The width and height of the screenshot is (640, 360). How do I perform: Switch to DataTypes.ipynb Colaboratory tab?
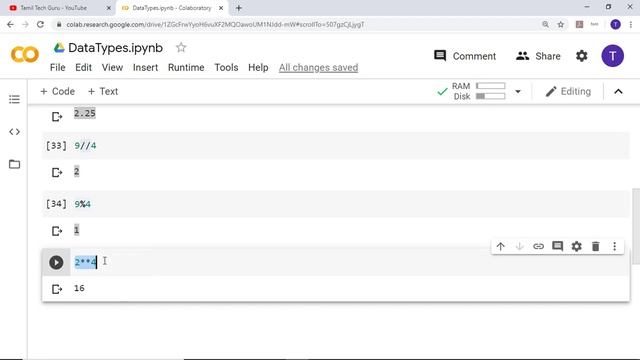pos(171,8)
